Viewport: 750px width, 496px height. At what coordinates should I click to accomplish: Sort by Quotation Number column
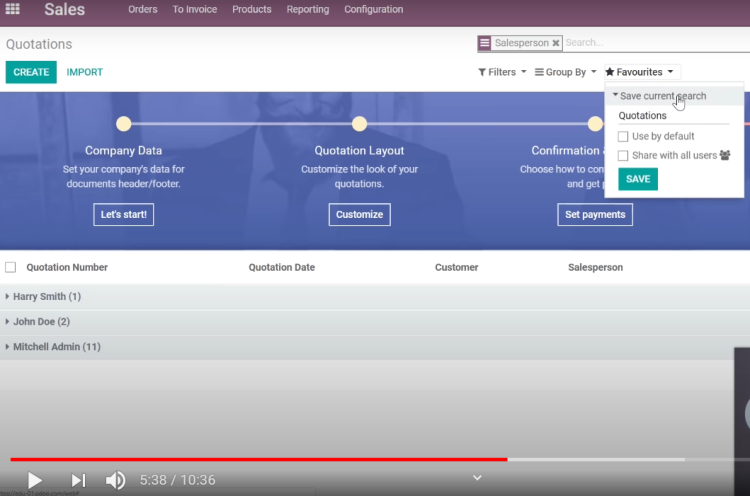67,267
